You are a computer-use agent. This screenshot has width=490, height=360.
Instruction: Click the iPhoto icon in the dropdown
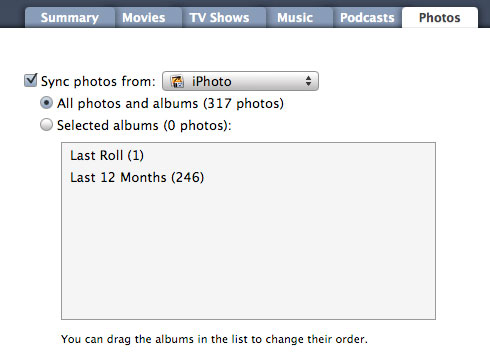pos(177,81)
